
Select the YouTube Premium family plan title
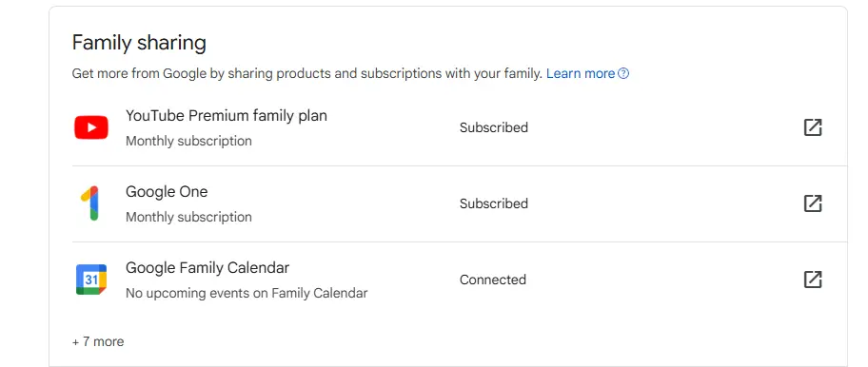(227, 115)
